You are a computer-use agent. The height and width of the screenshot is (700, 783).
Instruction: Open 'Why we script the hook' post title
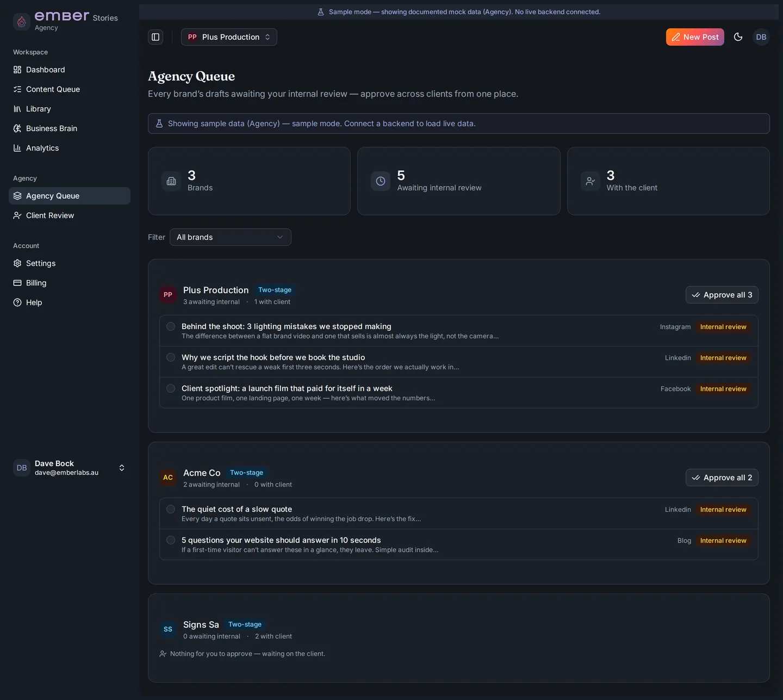coord(274,357)
